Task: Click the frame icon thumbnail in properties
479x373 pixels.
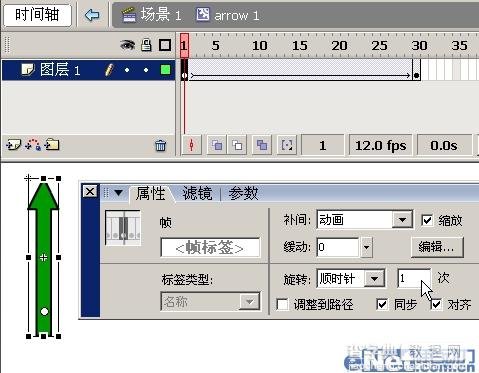Action: [123, 228]
